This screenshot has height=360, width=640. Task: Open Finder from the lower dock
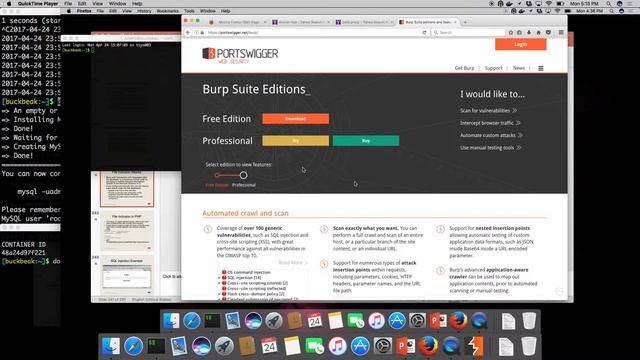(x=111, y=347)
